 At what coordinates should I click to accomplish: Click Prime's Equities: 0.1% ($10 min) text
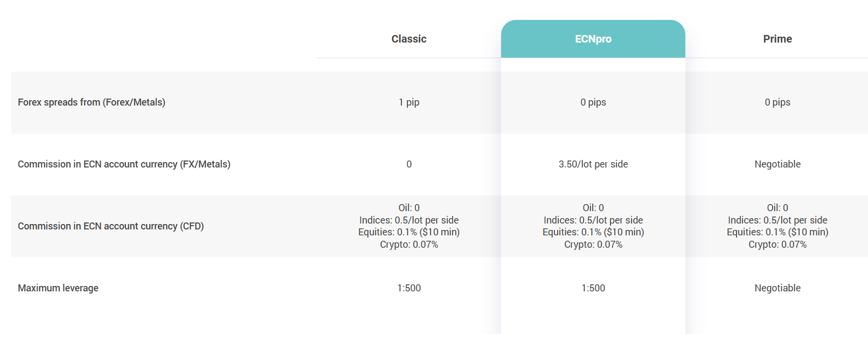(777, 232)
